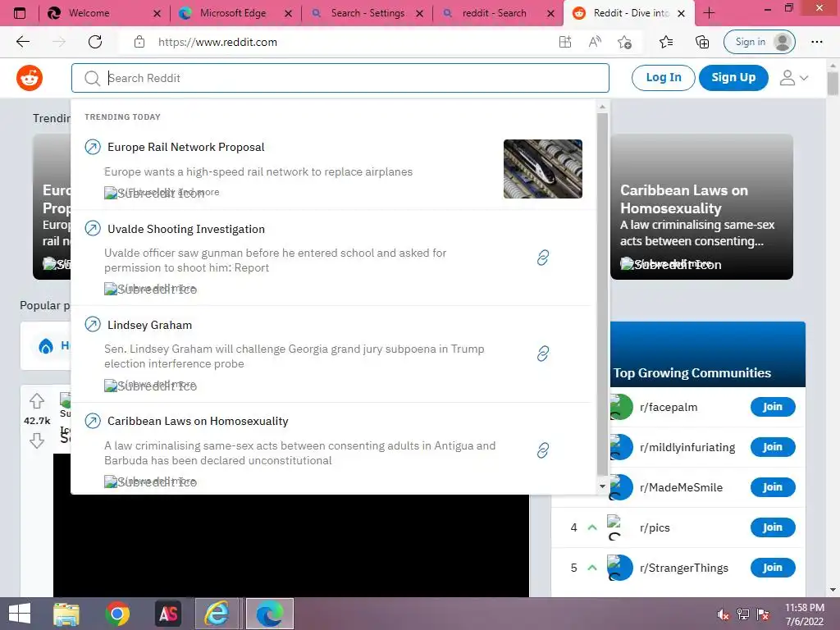Image resolution: width=840 pixels, height=630 pixels.
Task: View site info via lock icon
Action: pyautogui.click(x=139, y=42)
